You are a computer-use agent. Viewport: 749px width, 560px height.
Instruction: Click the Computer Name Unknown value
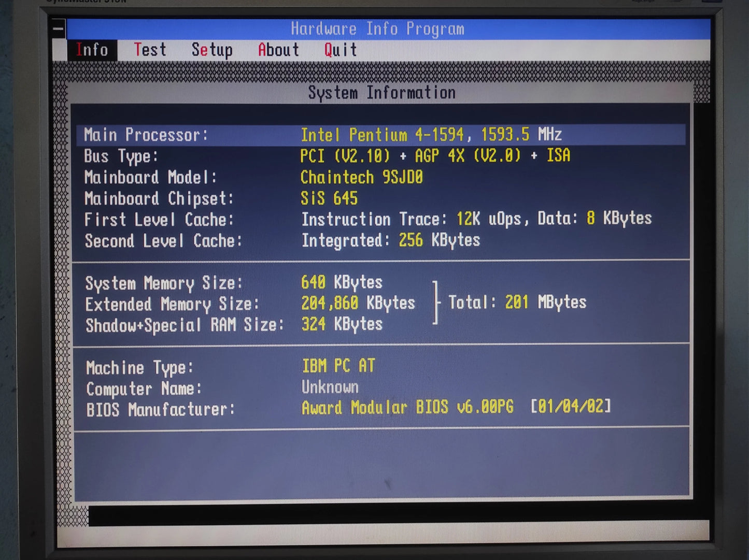[x=330, y=387]
